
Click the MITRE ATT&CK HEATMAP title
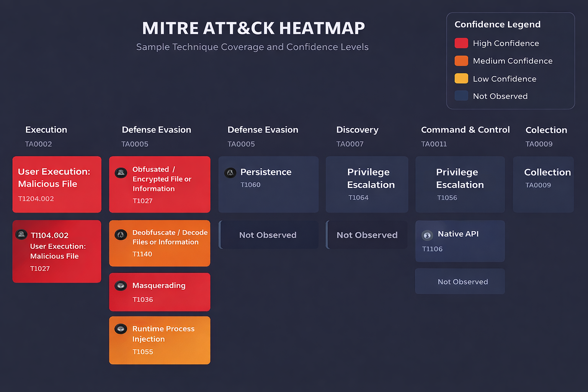[253, 28]
